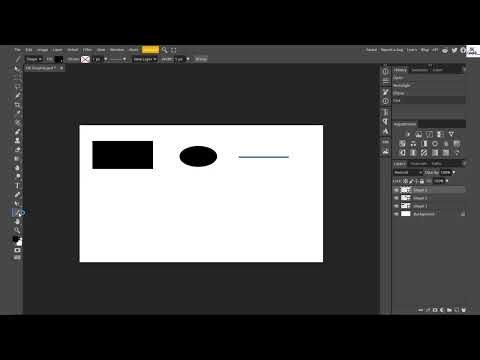
Task: Open the History panel menu arrow
Action: point(464,69)
